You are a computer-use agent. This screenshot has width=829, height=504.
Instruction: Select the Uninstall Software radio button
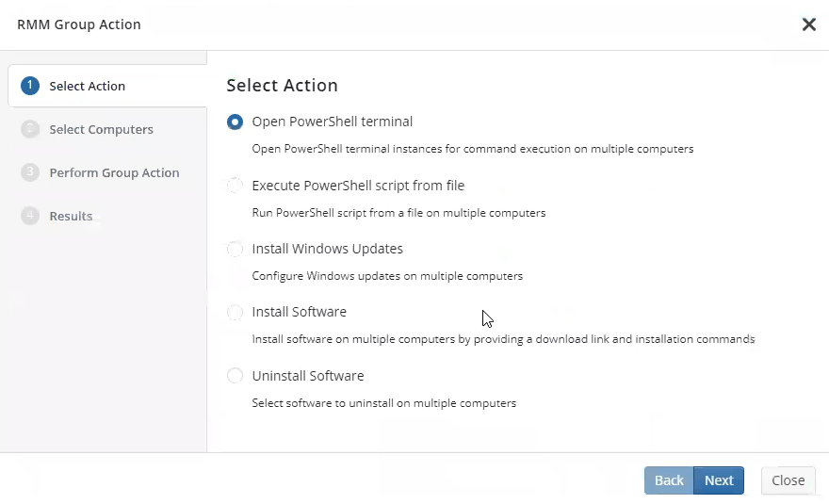point(235,376)
